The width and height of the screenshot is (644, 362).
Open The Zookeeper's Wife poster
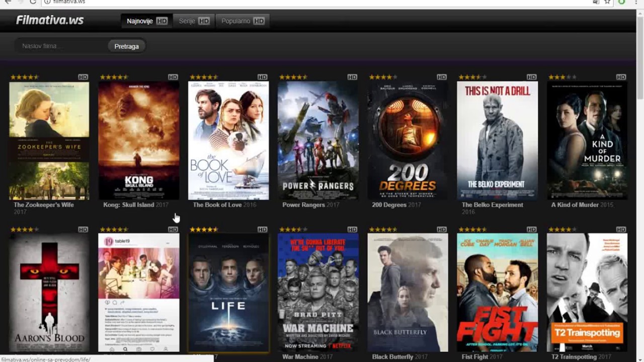point(49,140)
